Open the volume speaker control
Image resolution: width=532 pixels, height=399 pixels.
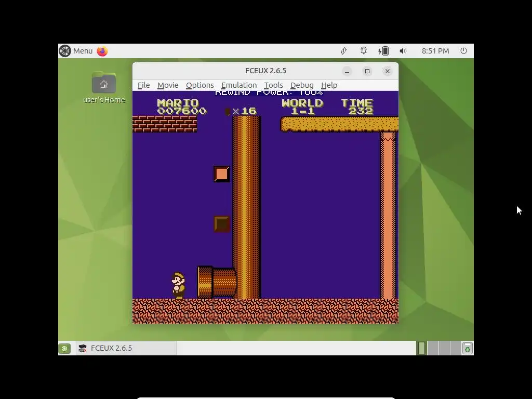tap(403, 51)
